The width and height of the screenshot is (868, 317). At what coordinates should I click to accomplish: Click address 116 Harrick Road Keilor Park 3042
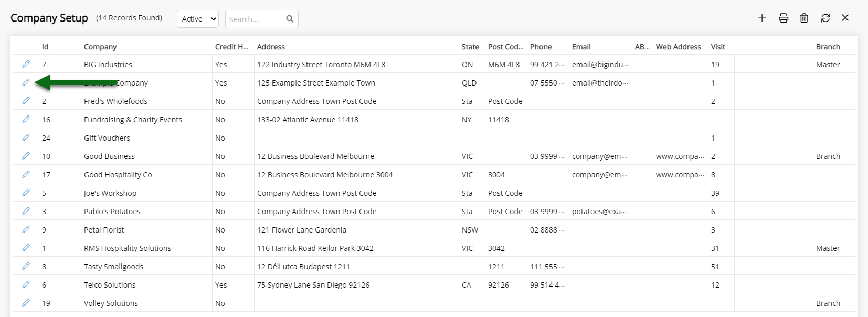[x=315, y=248]
